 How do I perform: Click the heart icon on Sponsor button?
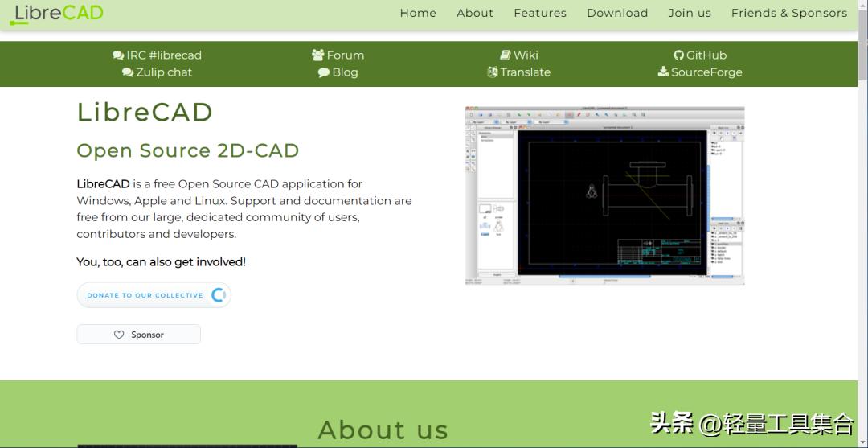[119, 335]
